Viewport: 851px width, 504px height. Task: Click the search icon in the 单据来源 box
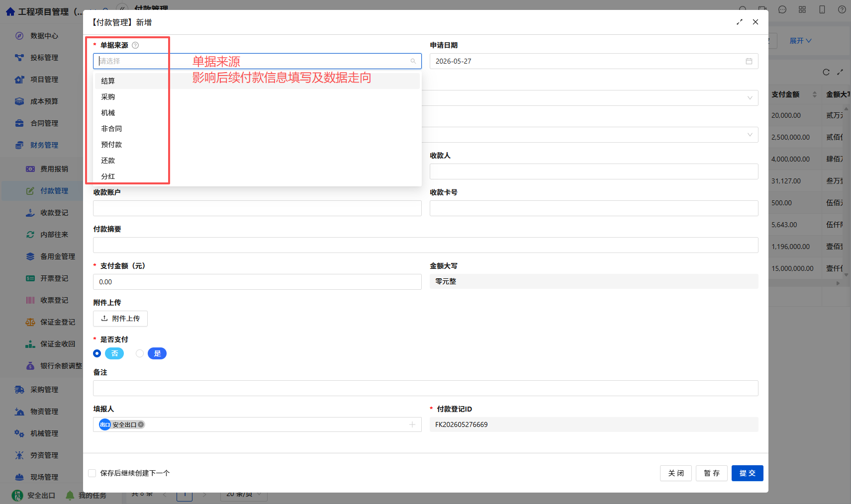pos(413,61)
